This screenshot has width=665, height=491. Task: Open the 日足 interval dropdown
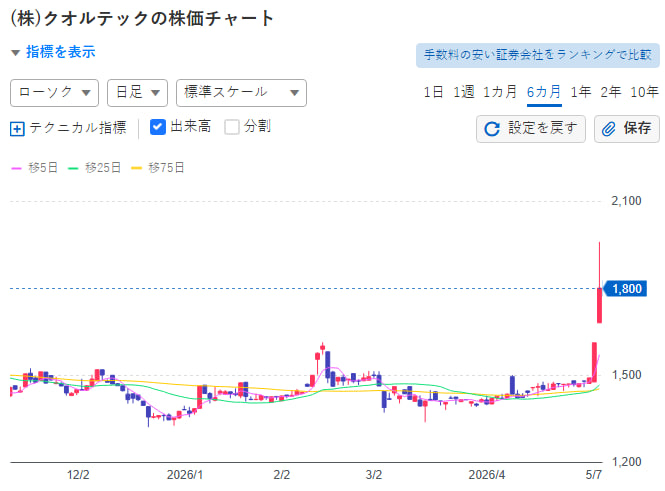coord(137,92)
